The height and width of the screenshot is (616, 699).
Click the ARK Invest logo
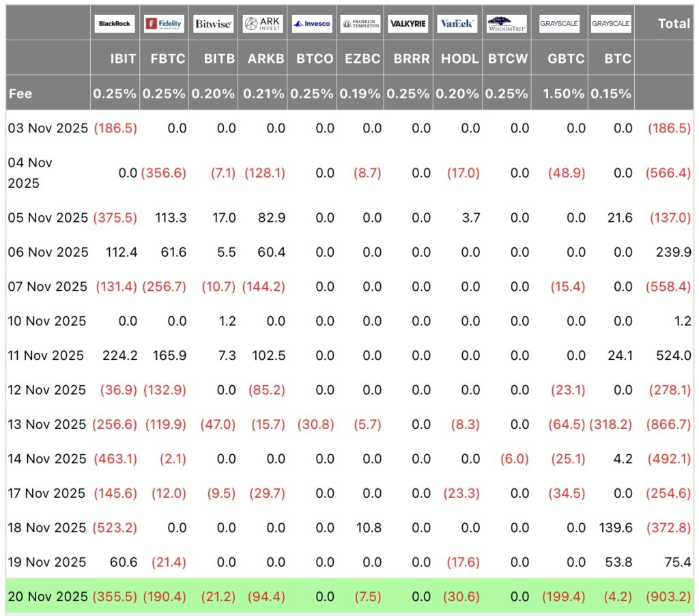[x=262, y=23]
